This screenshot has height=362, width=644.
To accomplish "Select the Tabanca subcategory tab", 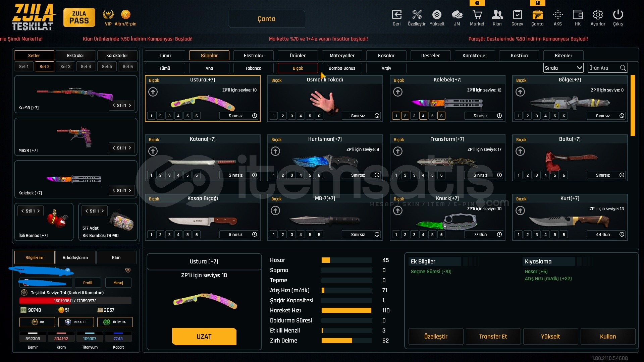I will point(253,68).
